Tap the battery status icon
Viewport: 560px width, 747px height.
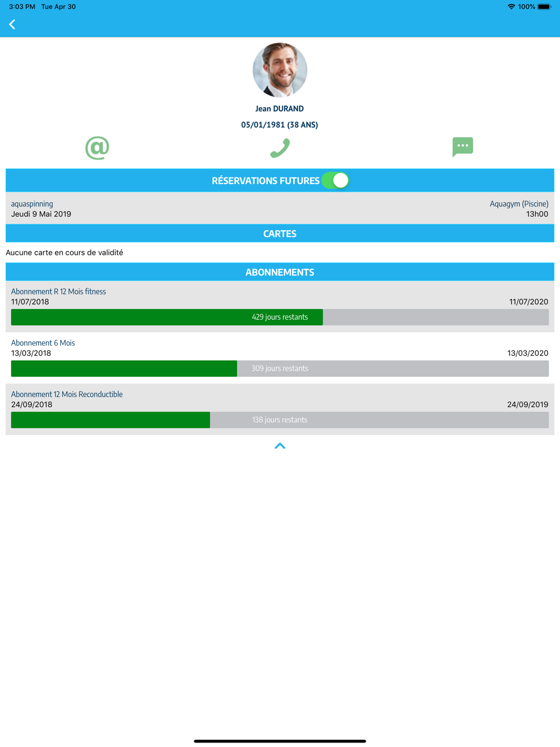(x=544, y=7)
